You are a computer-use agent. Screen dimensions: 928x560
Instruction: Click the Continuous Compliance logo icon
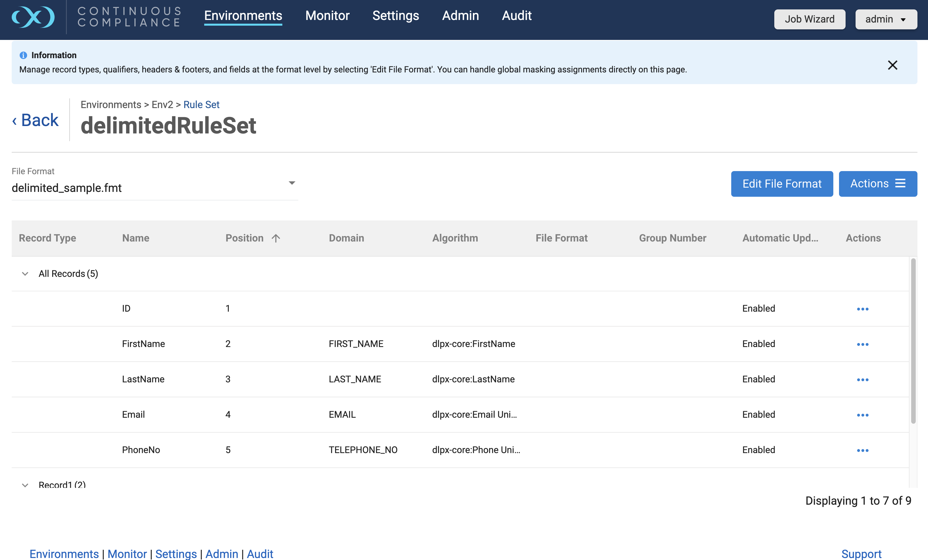[x=33, y=17]
